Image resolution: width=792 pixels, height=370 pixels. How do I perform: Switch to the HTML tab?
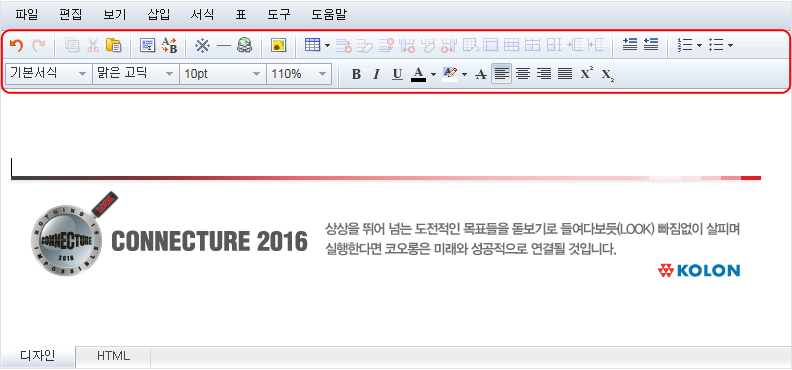pos(113,356)
